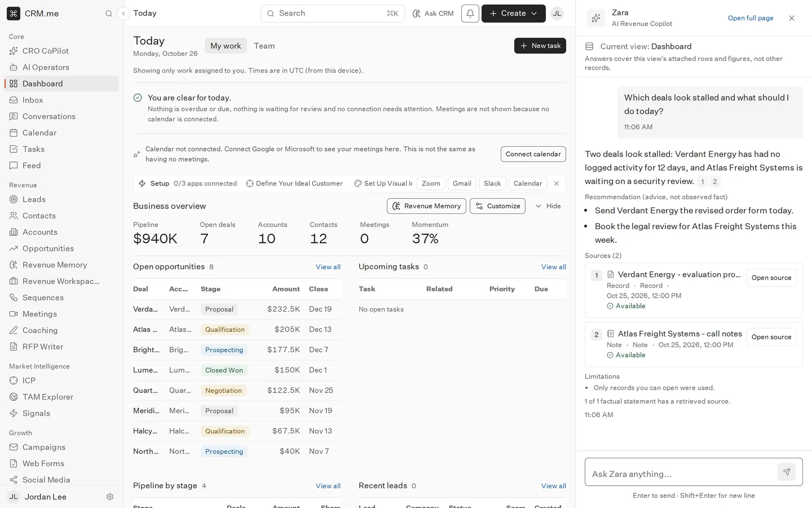
Task: Click the Customize button
Action: (498, 206)
